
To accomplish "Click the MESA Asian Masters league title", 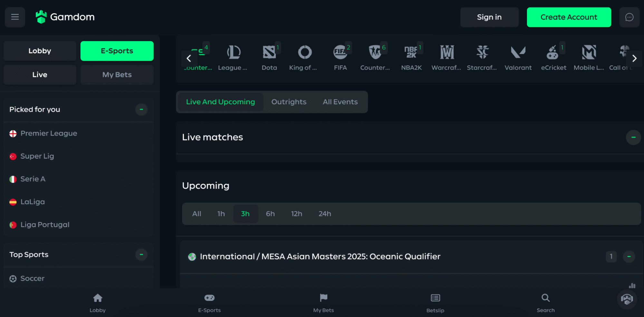I will coord(320,256).
